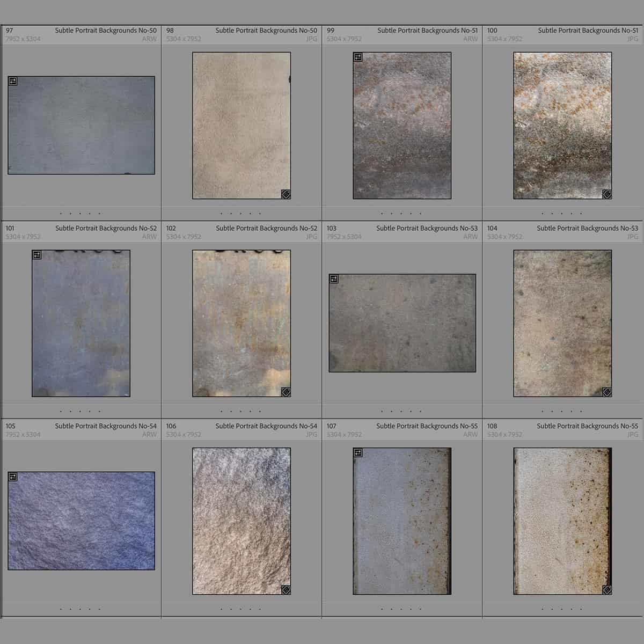Image resolution: width=644 pixels, height=644 pixels.
Task: Select the blue rough stone thumbnail 105
Action: [81, 521]
